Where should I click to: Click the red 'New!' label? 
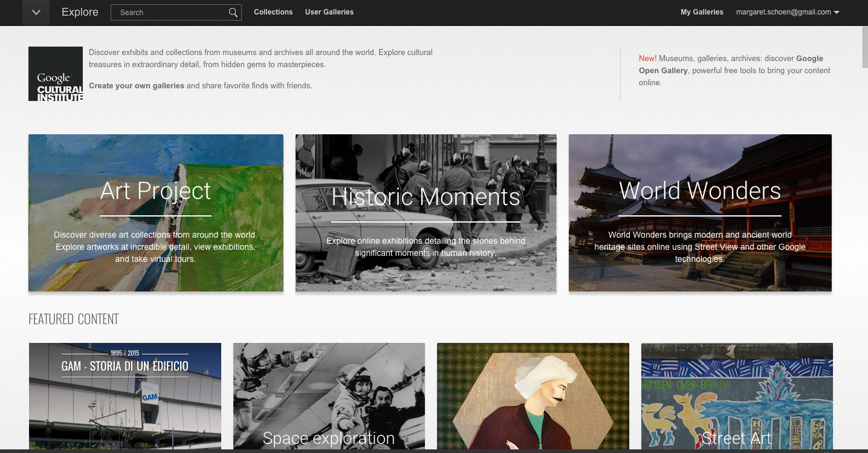coord(647,59)
